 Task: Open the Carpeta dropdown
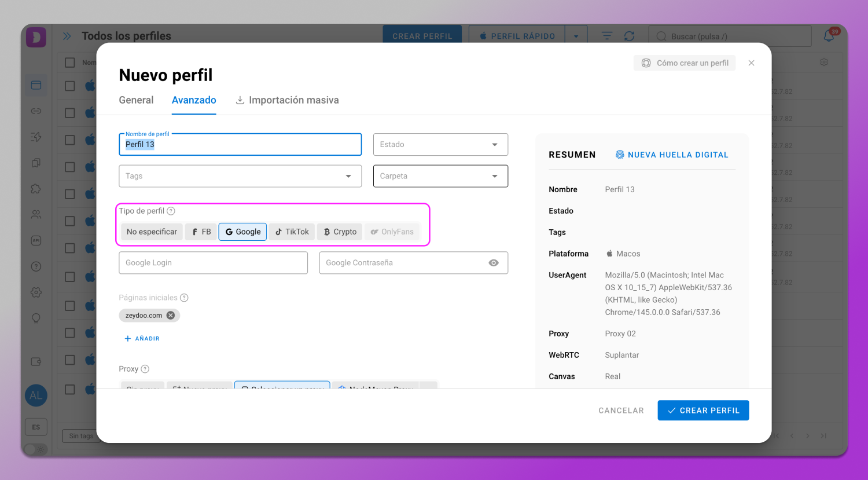coord(440,176)
